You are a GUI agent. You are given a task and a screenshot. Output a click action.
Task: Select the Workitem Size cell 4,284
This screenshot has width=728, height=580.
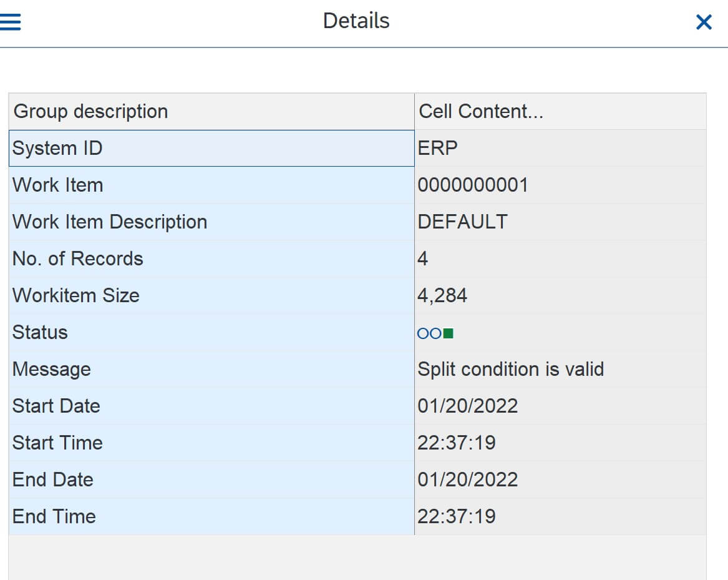coord(443,295)
